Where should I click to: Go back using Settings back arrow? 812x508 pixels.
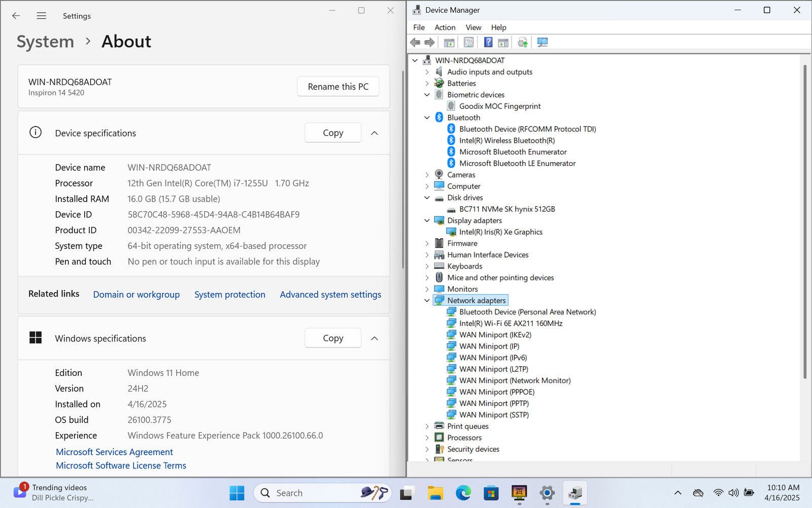point(16,16)
